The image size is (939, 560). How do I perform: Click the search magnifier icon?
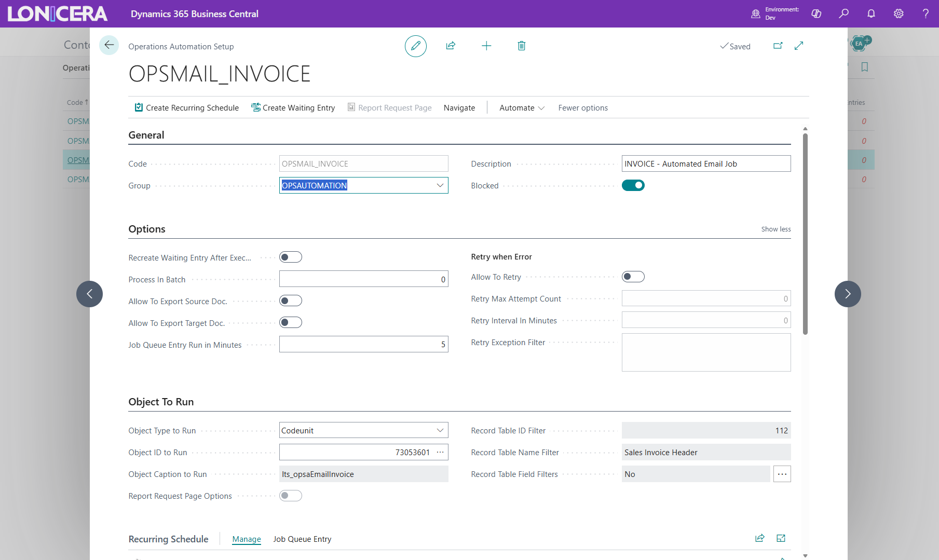coord(844,13)
